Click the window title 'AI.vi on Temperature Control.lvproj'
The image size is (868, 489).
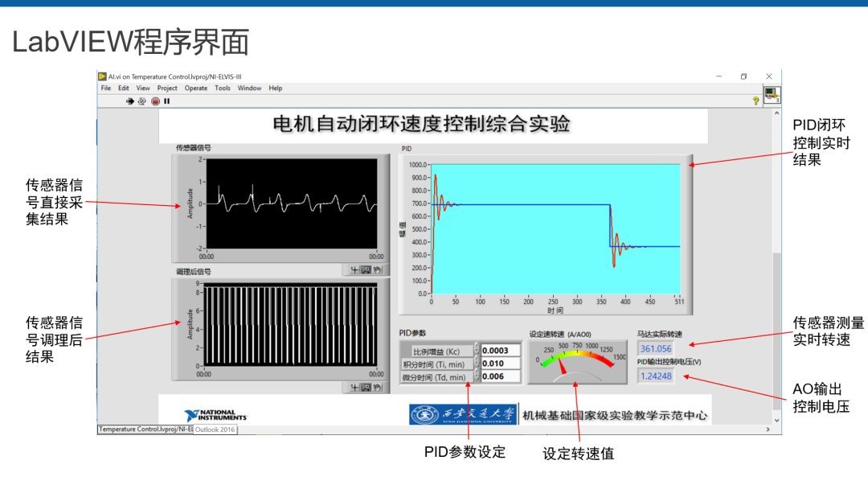[x=175, y=77]
